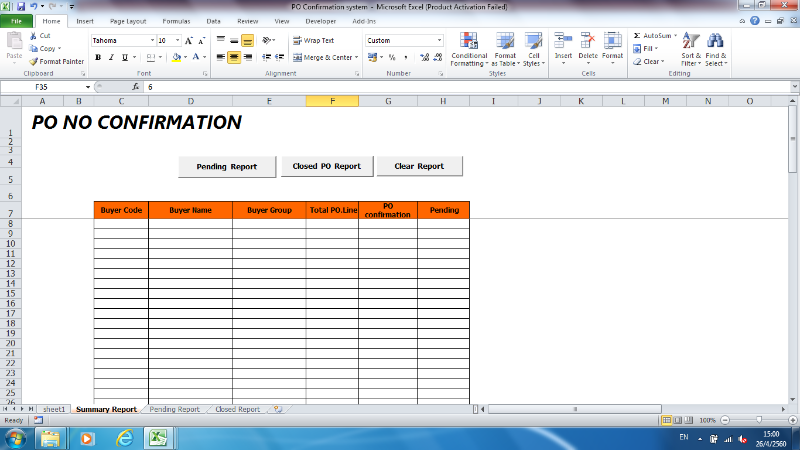Switch to the Pending Report sheet tab

[174, 409]
